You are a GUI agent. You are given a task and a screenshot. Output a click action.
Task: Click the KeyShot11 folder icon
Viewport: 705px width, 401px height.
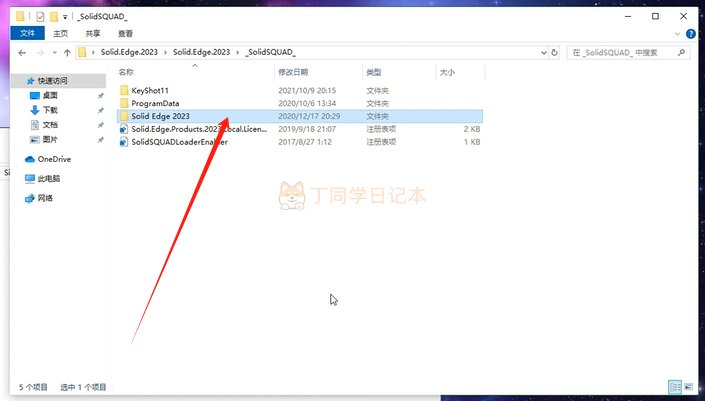point(124,90)
